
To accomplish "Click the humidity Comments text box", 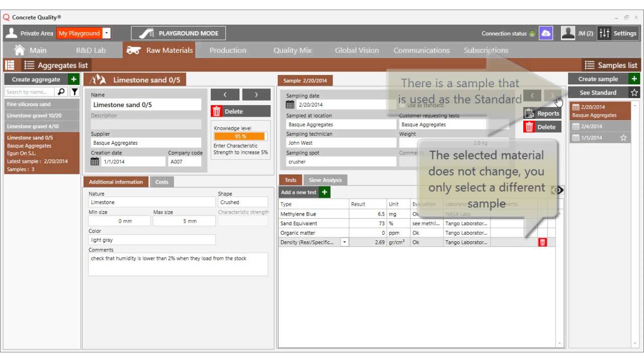I will tap(178, 264).
